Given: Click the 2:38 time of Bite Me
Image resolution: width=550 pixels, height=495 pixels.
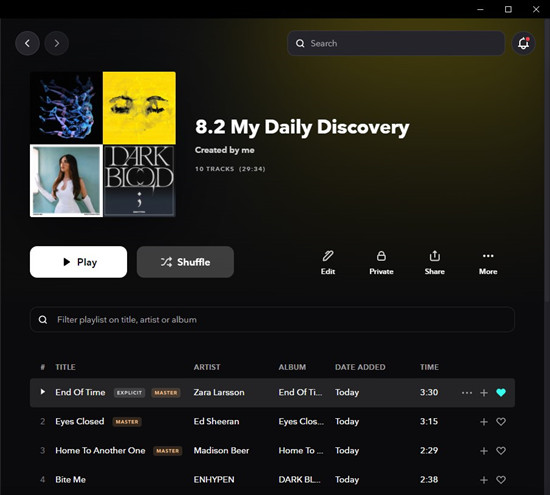Looking at the screenshot, I should click(429, 480).
